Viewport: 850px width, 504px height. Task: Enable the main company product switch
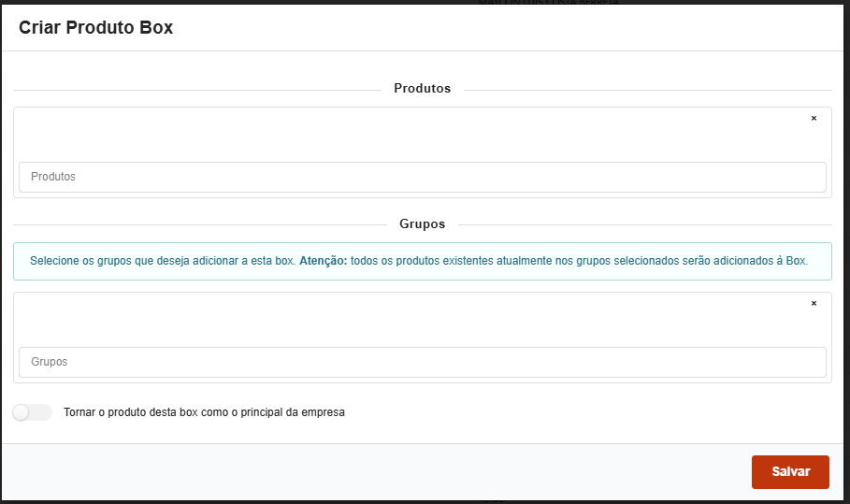point(33,412)
